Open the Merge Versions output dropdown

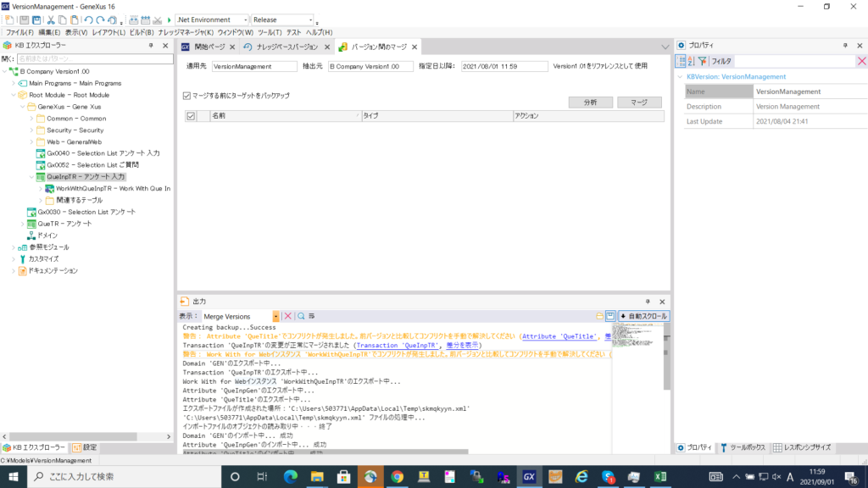click(x=275, y=316)
